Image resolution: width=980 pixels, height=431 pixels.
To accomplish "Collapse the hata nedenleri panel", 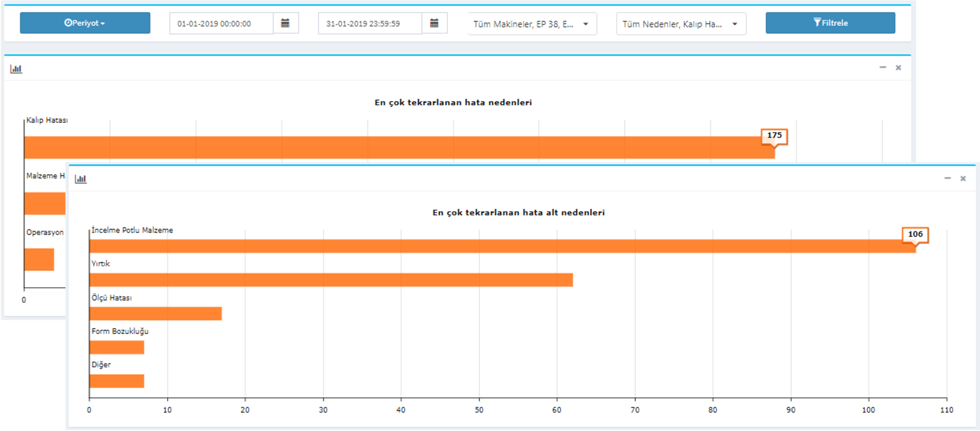I will pos(883,68).
